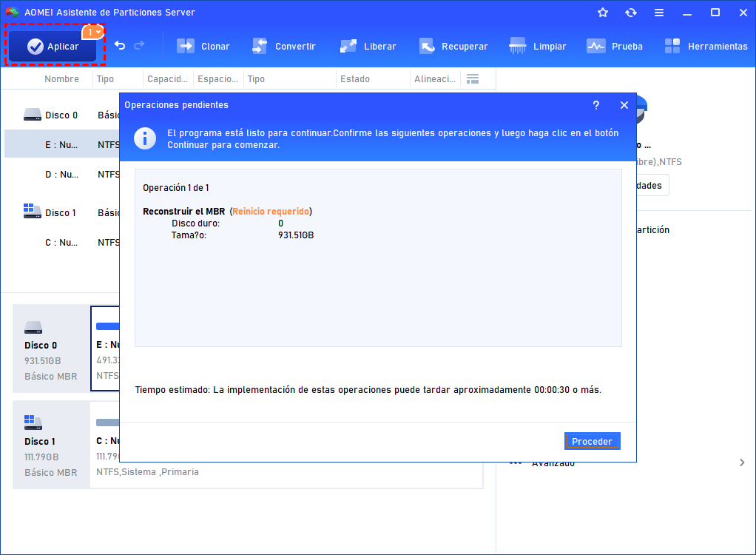
Task: Select the E: partition in disk map
Action: (105, 348)
